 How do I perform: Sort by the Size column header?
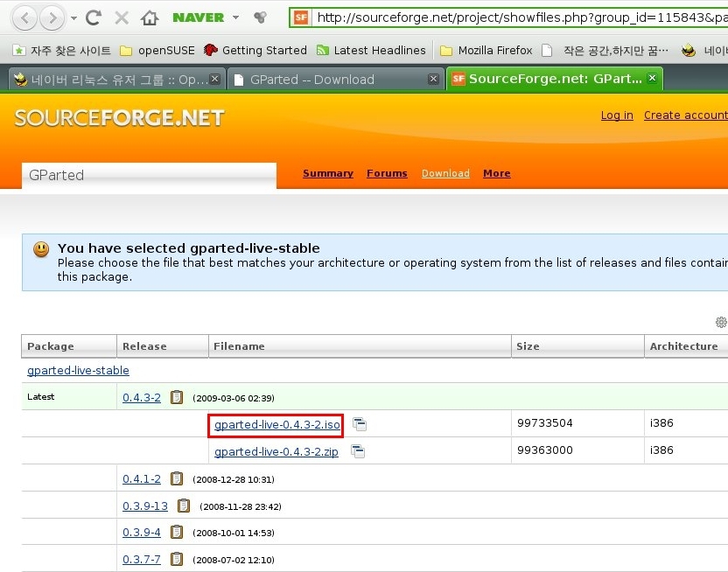(x=577, y=346)
